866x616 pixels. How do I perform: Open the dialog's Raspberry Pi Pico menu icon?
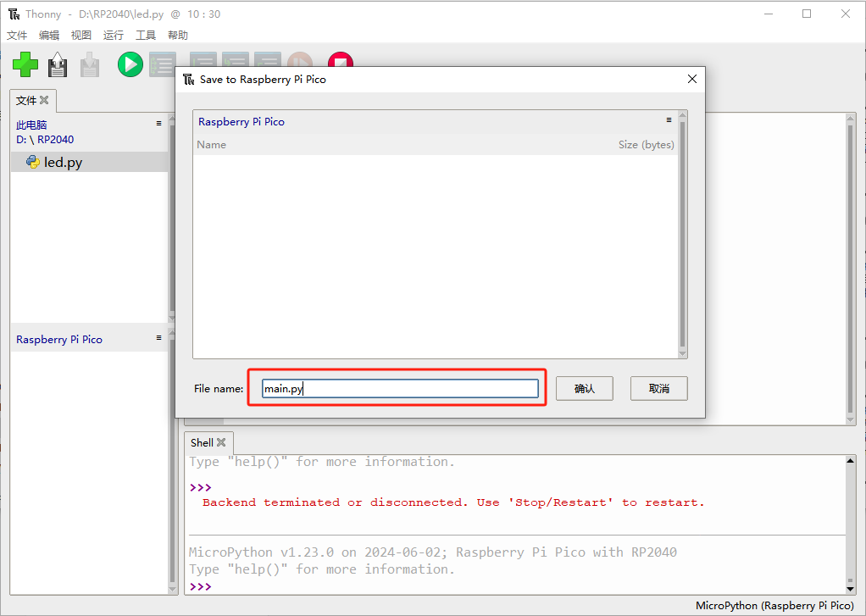pyautogui.click(x=669, y=119)
